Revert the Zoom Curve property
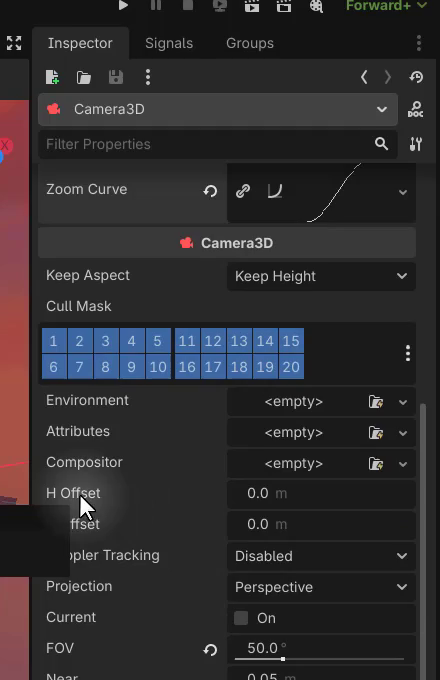 [211, 191]
